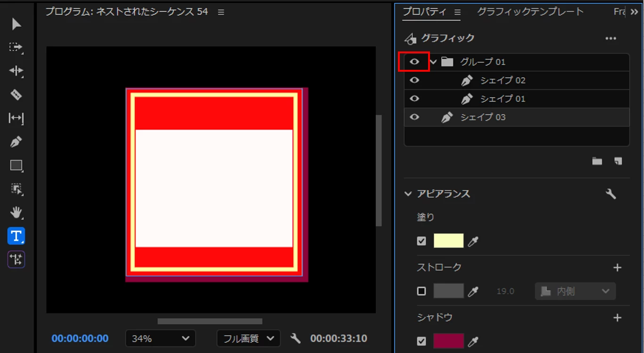Image resolution: width=644 pixels, height=353 pixels.
Task: Select the Type tool
Action: coord(16,235)
